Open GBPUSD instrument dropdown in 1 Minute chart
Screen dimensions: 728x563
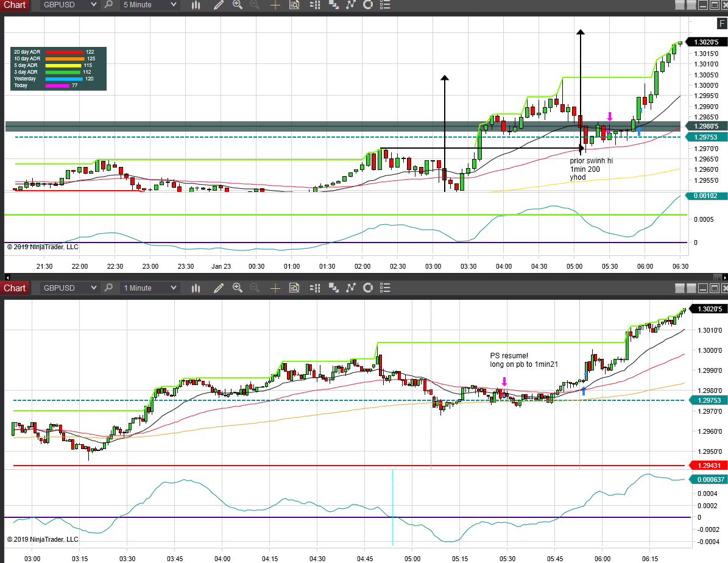69,288
